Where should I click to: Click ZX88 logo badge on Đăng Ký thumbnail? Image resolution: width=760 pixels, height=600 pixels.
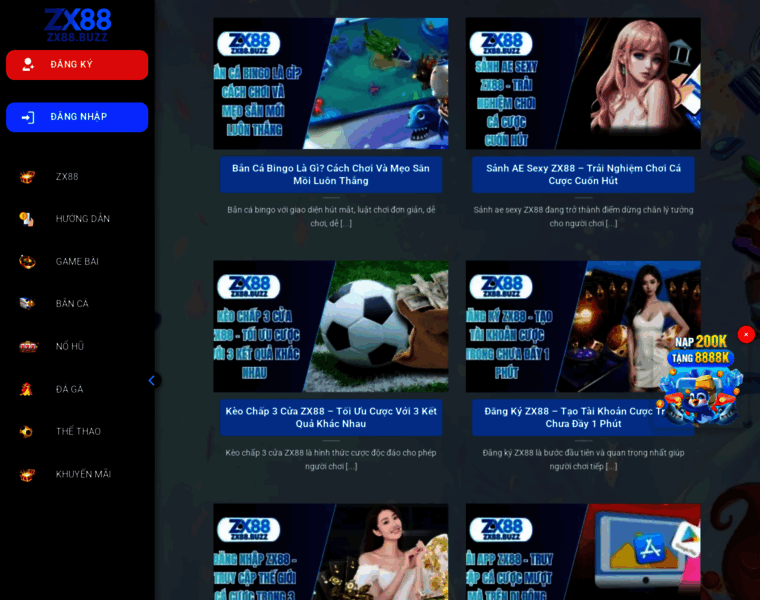(x=501, y=287)
